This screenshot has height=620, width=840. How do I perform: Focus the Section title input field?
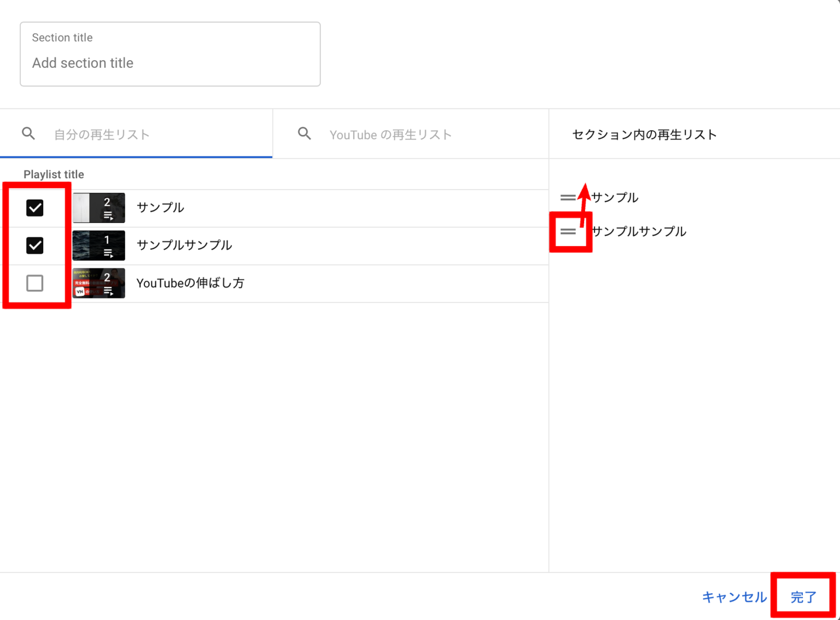click(x=170, y=62)
